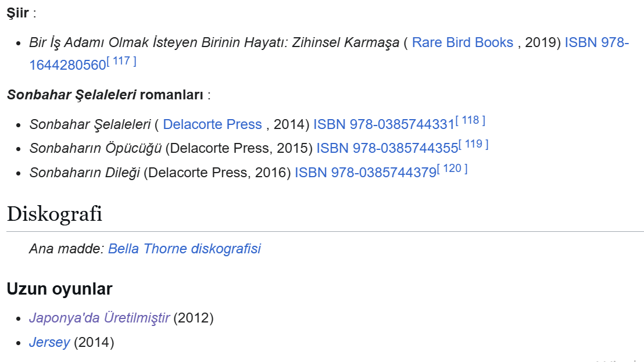Click footnote 119 superscript
This screenshot has width=644, height=362.
[x=474, y=145]
